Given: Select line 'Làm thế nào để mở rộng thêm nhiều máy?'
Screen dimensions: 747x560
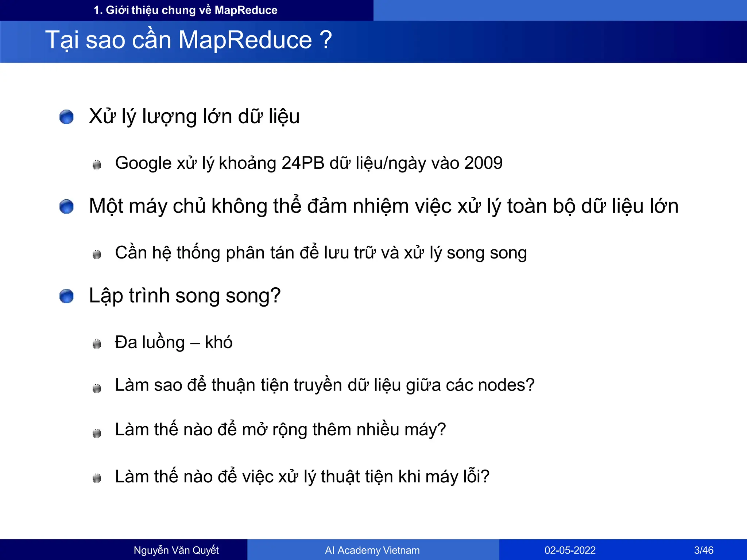Looking at the screenshot, I should pyautogui.click(x=280, y=430).
